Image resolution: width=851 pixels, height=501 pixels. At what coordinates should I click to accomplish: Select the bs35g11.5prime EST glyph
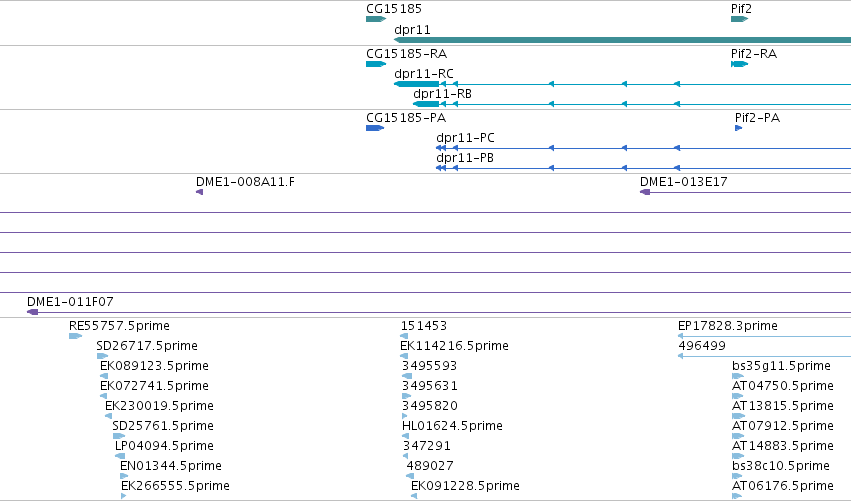click(738, 376)
